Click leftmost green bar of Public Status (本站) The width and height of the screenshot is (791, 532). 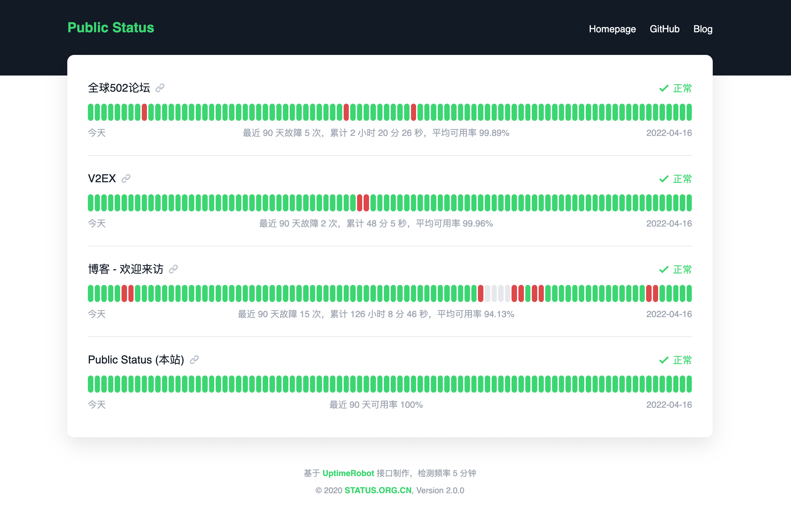(x=91, y=384)
